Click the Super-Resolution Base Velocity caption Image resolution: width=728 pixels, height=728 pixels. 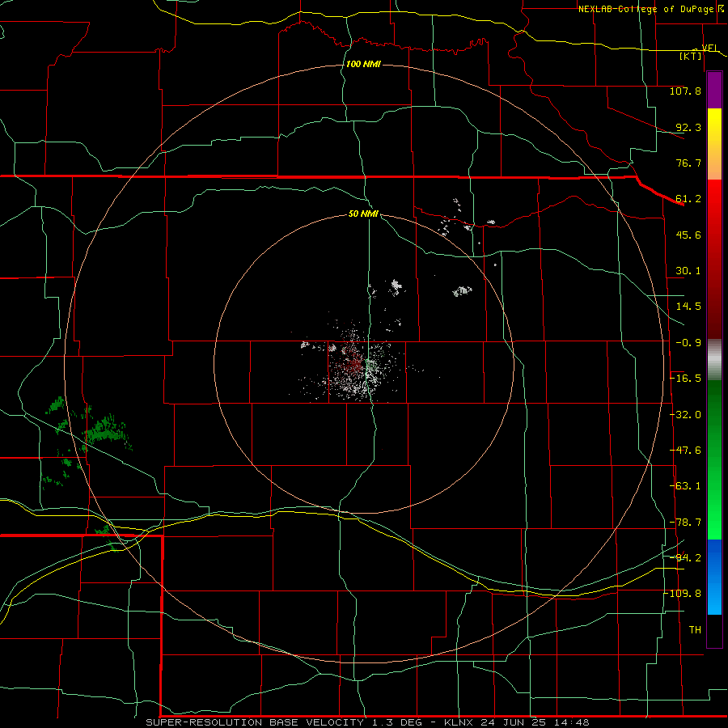(367, 722)
